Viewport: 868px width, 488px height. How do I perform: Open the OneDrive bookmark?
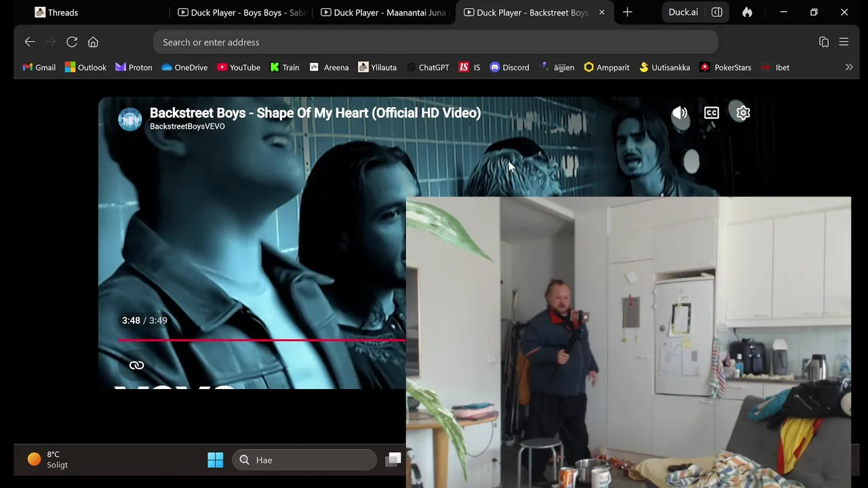(x=184, y=67)
